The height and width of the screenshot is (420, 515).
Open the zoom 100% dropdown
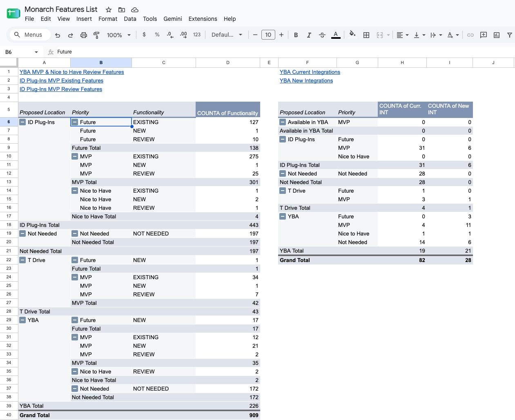click(119, 35)
